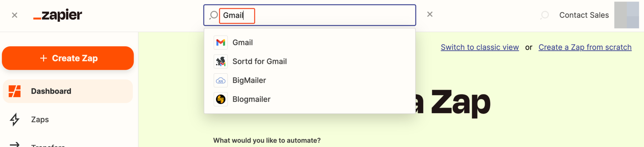The height and width of the screenshot is (147, 644).
Task: Click the Blogmailer app icon
Action: click(221, 99)
